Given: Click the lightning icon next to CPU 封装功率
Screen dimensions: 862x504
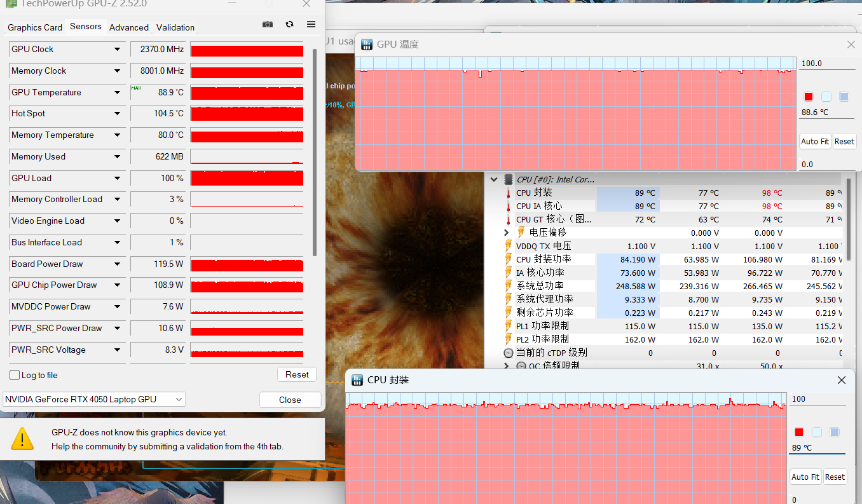Looking at the screenshot, I should (x=508, y=259).
